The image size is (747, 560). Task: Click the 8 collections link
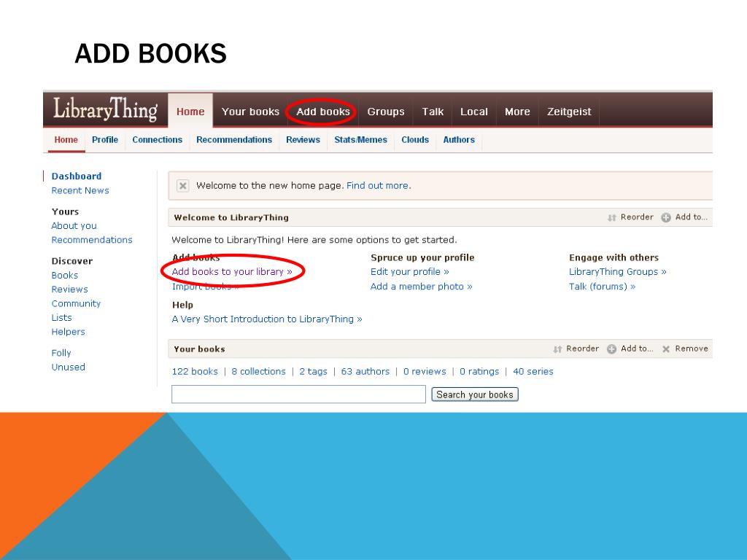[259, 371]
